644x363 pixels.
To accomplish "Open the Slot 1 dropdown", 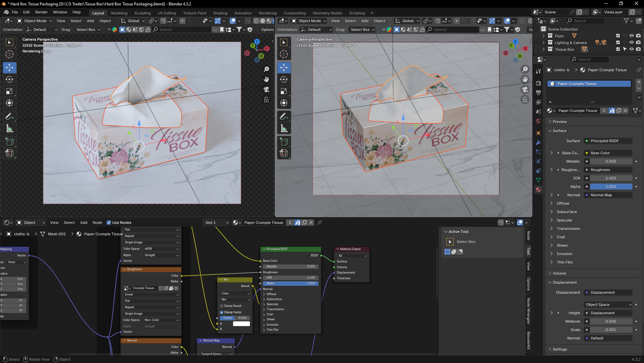I will (x=217, y=223).
